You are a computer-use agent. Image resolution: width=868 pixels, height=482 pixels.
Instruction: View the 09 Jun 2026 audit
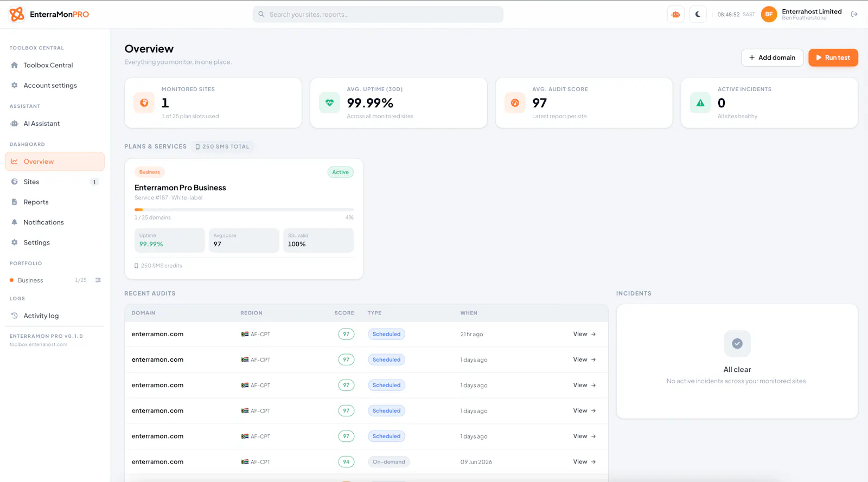click(584, 462)
